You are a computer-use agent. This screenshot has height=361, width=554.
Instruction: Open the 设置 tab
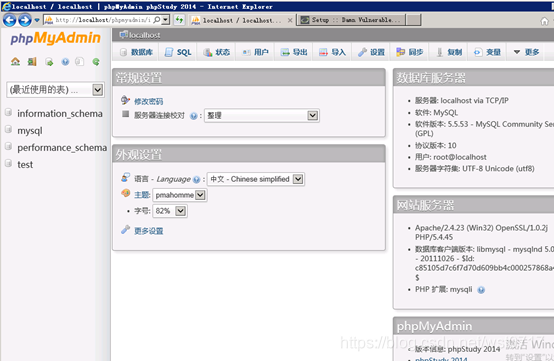[x=371, y=52]
